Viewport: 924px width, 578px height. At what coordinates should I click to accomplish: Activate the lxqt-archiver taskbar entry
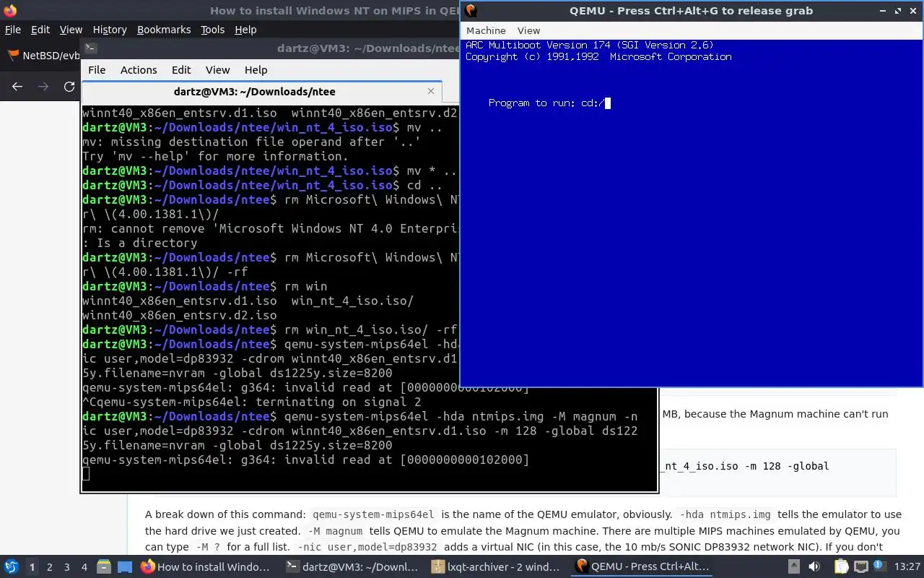pyautogui.click(x=497, y=567)
